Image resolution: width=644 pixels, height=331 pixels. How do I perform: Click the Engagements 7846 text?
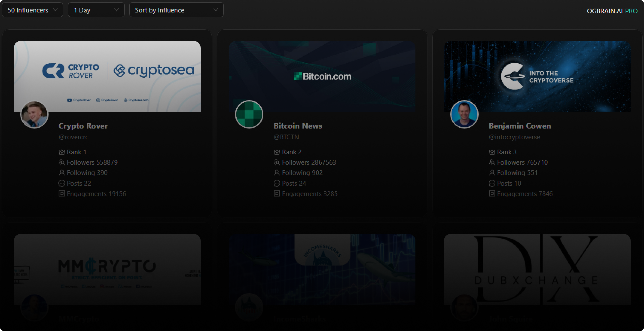(525, 194)
